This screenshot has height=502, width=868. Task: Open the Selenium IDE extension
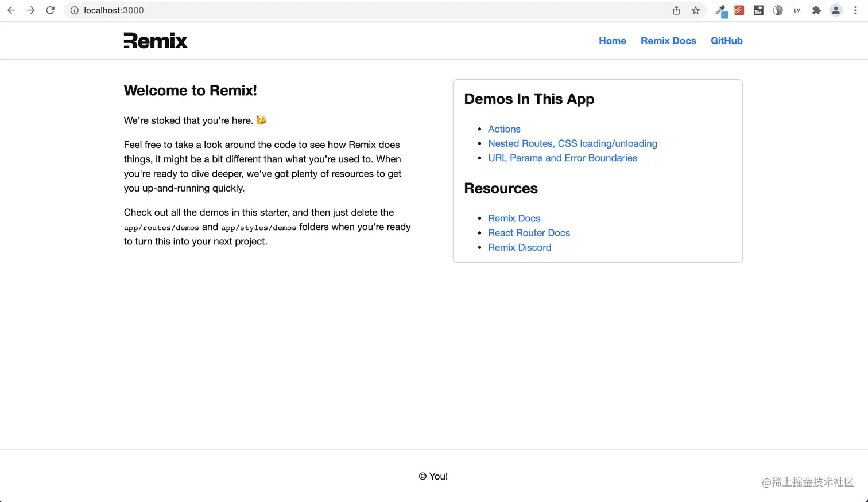[x=758, y=10]
